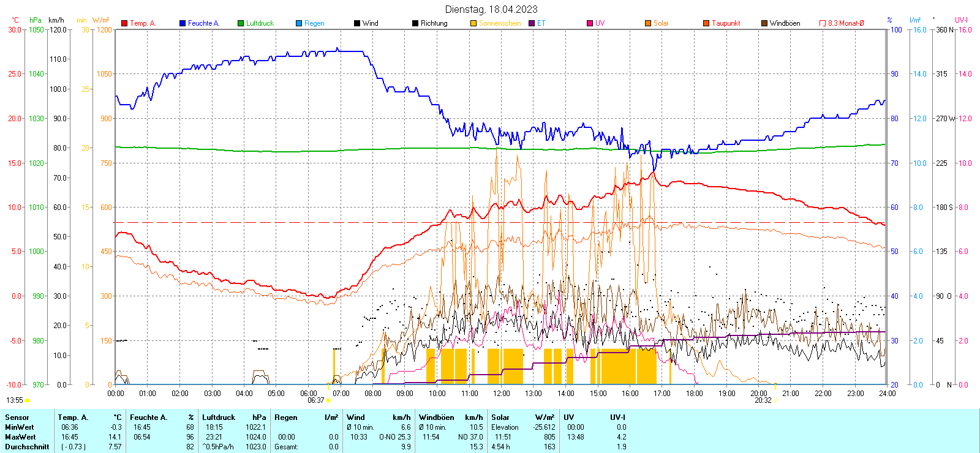Click the 13:55 daylight duration label

click(x=15, y=400)
